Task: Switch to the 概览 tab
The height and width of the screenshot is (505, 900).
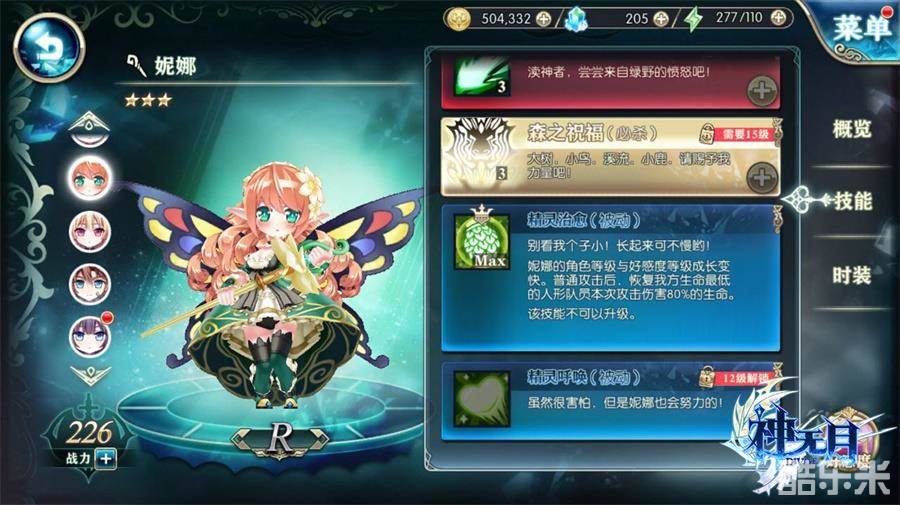Action: pos(852,129)
